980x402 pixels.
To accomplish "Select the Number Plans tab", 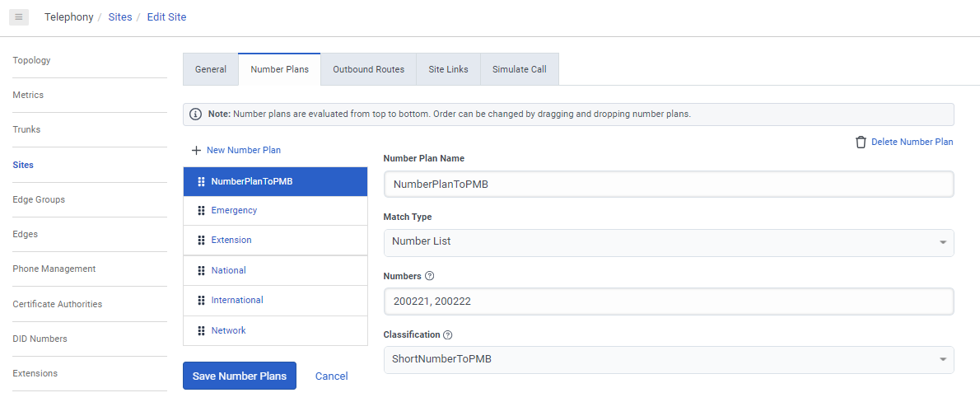I will [279, 69].
